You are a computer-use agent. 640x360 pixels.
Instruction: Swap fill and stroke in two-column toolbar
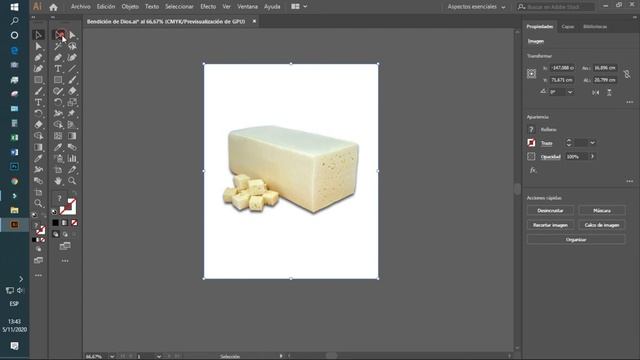pyautogui.click(x=74, y=193)
